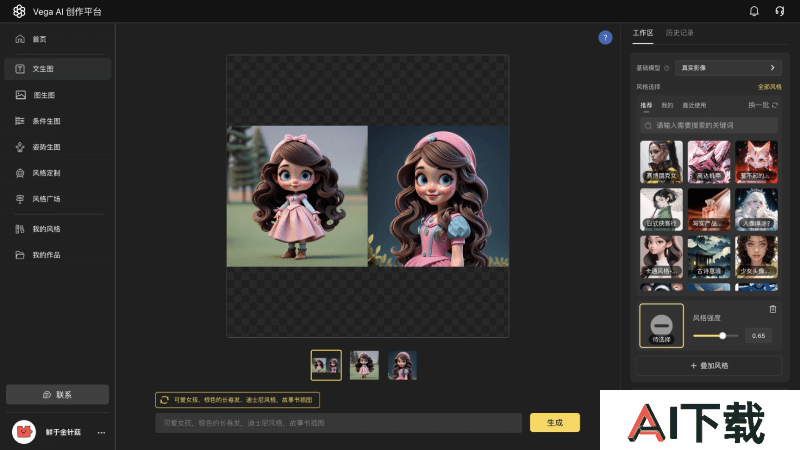Click the 联系 contact button
The width and height of the screenshot is (800, 450).
57,394
